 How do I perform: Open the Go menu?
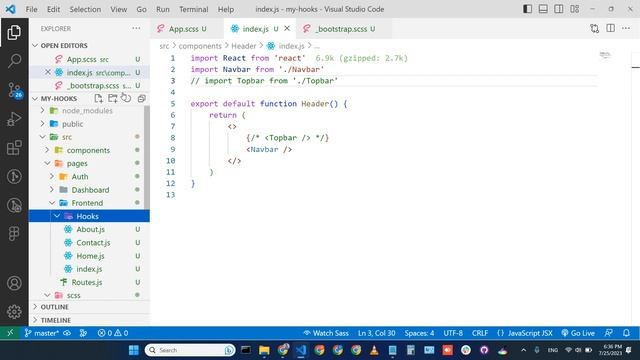[141, 9]
